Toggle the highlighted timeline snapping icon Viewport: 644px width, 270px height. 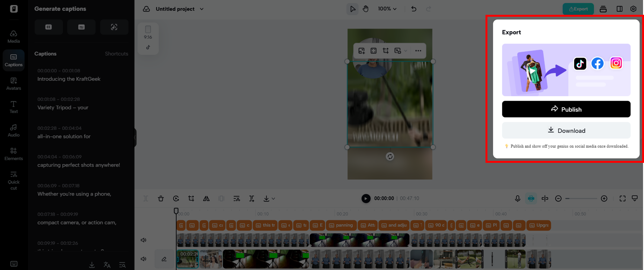click(x=531, y=199)
